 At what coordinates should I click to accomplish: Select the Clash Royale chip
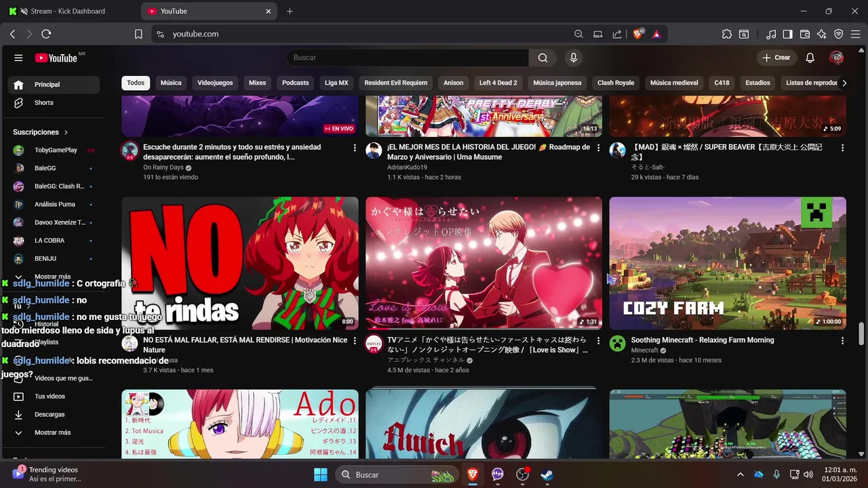[x=616, y=83]
